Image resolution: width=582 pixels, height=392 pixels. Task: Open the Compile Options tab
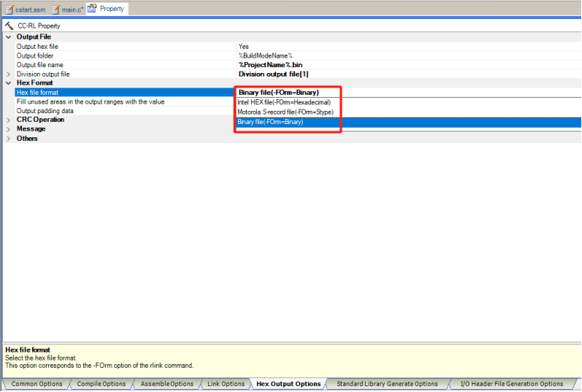tap(101, 384)
